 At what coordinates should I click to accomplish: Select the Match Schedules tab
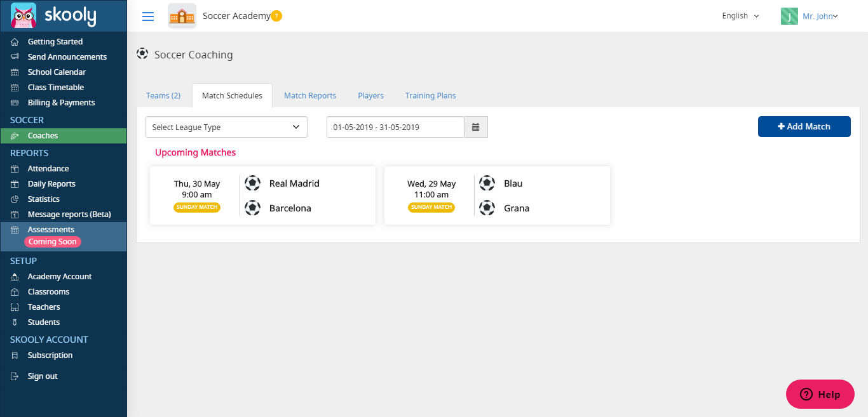(232, 95)
